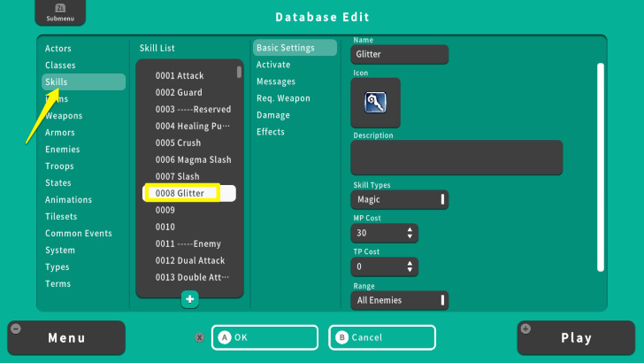The image size is (644, 363).
Task: Select skill 0011 Enemy separator
Action: pyautogui.click(x=189, y=244)
